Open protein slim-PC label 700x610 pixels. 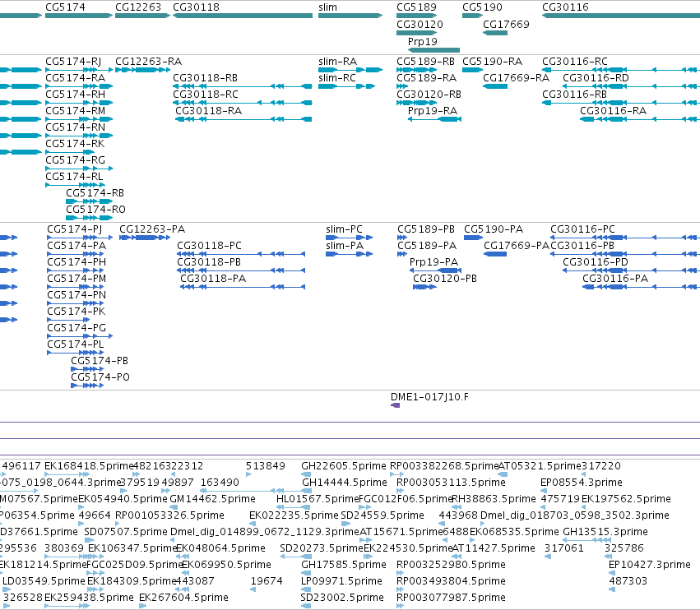[344, 229]
